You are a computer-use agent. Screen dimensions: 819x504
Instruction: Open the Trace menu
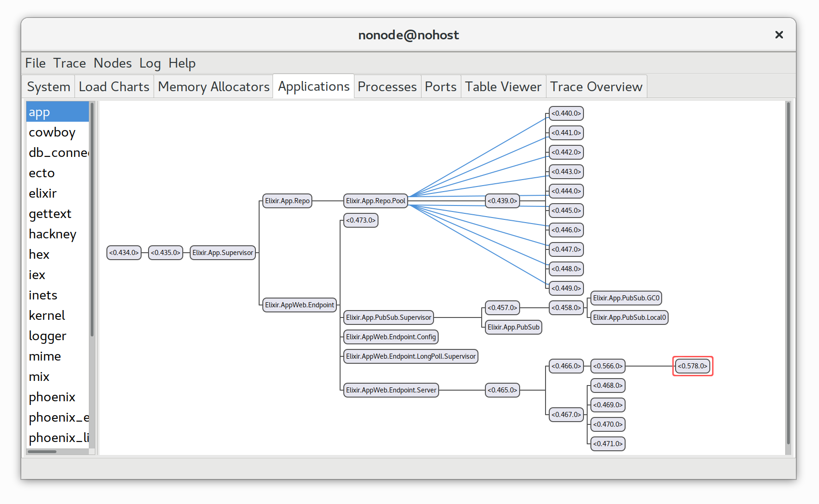(x=69, y=63)
